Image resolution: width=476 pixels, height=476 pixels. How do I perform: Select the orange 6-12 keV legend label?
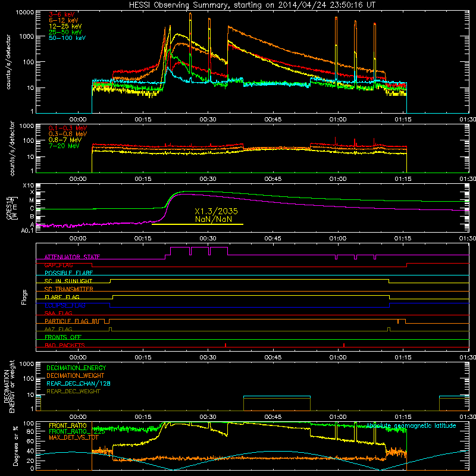(64, 20)
